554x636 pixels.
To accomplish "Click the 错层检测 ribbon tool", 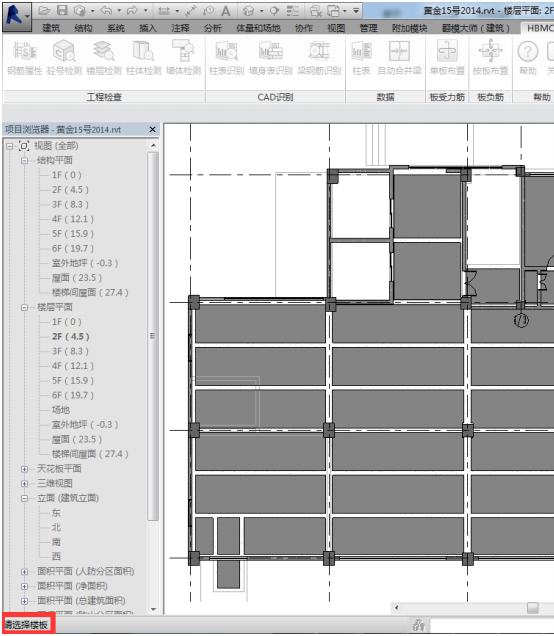I will point(104,58).
